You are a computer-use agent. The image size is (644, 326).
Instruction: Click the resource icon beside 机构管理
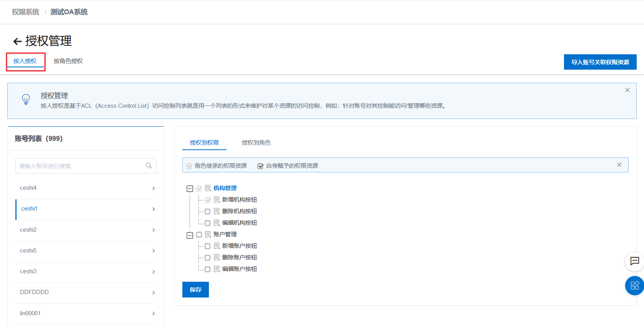208,188
